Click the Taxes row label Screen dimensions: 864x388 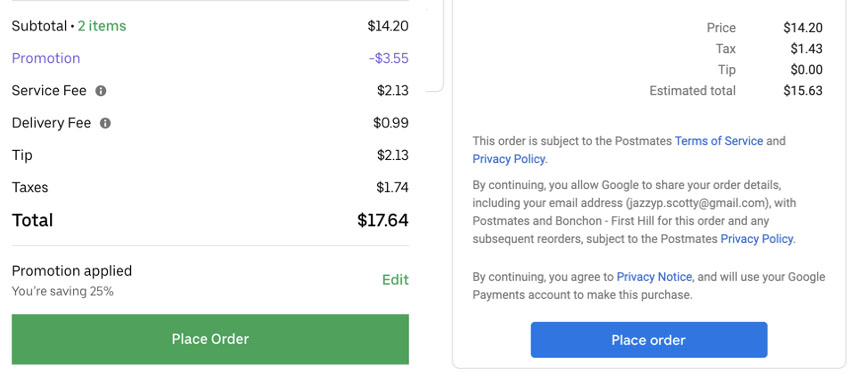(x=30, y=187)
